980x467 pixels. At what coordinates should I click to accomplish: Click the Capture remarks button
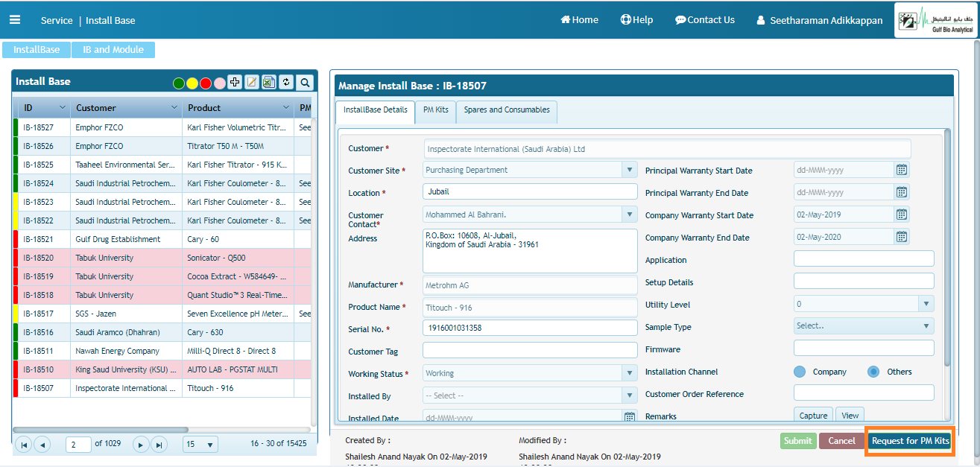[x=813, y=416]
